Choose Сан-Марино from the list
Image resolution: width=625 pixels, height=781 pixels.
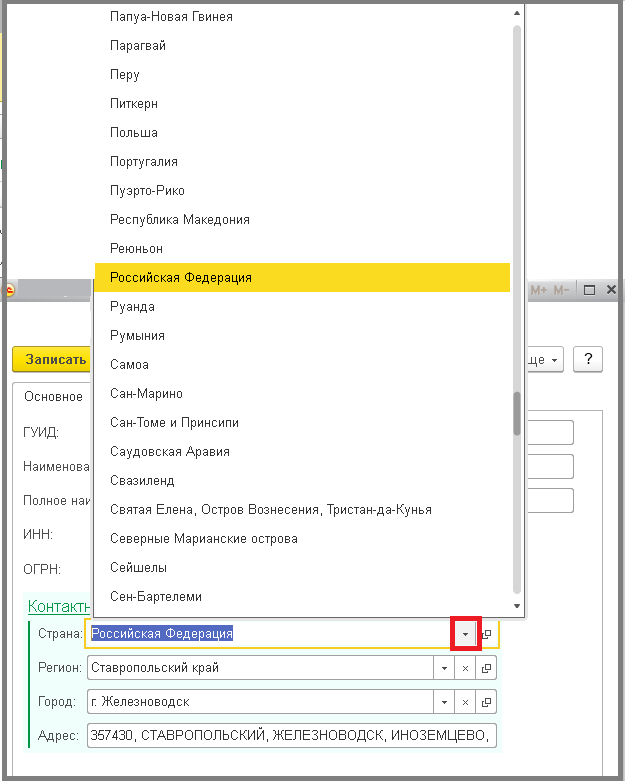click(302, 393)
